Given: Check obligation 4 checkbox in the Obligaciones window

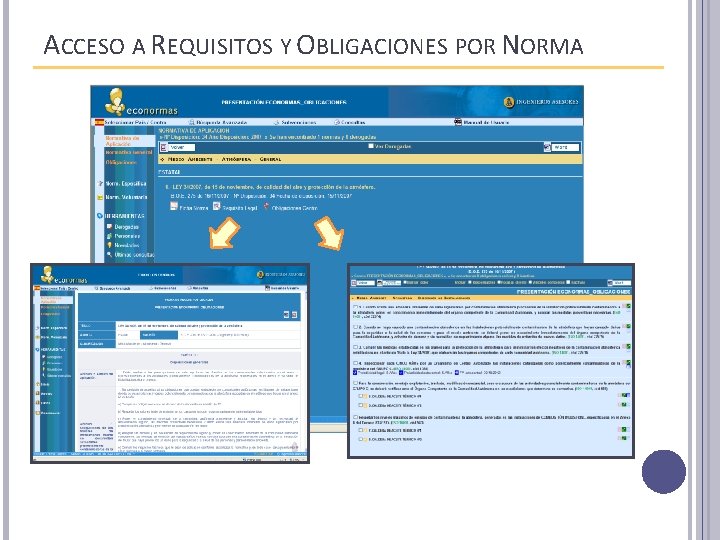Looking at the screenshot, I should [355, 363].
